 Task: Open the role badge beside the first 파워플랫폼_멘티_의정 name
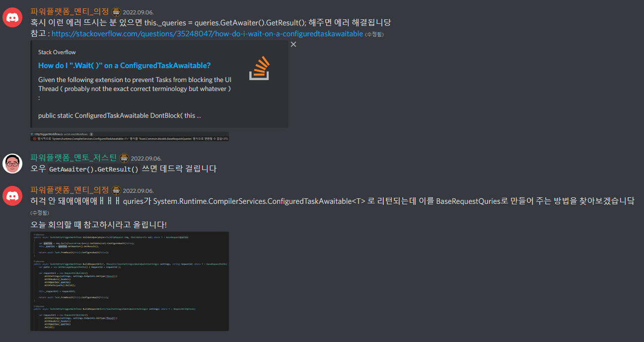116,11
